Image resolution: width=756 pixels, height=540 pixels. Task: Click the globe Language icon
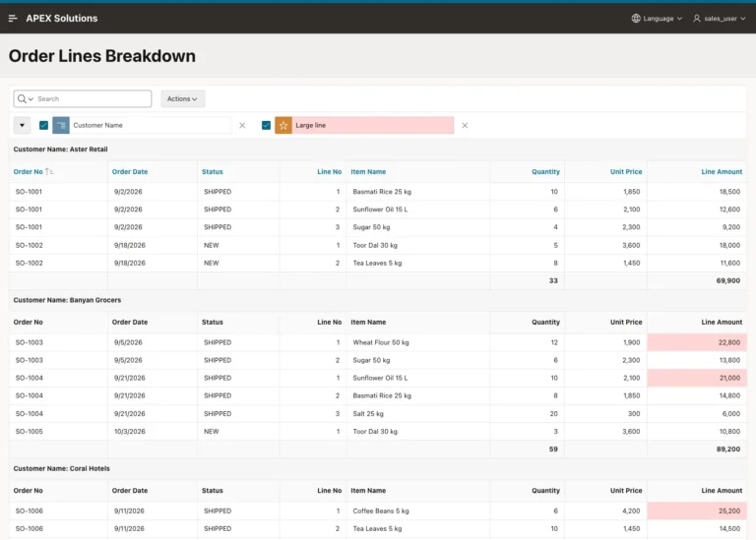[x=636, y=19]
